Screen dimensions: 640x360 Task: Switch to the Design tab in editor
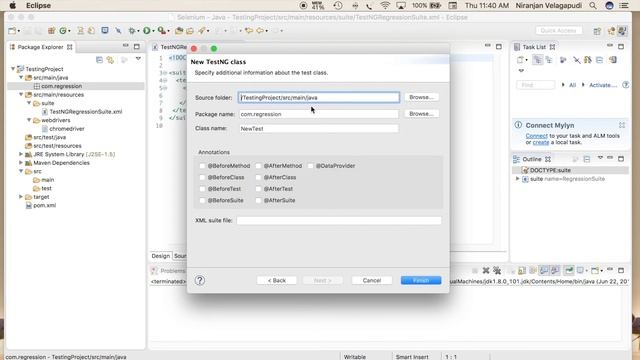(x=160, y=256)
